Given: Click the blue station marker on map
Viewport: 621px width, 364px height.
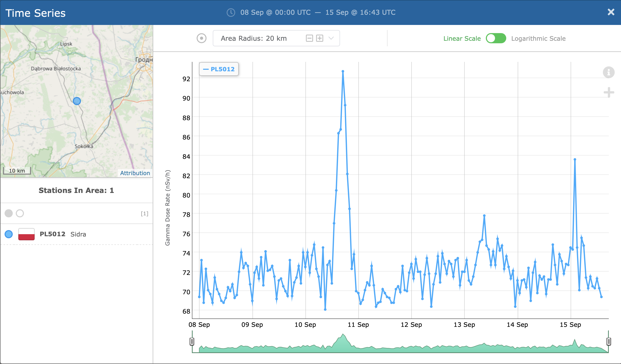Looking at the screenshot, I should tap(77, 101).
